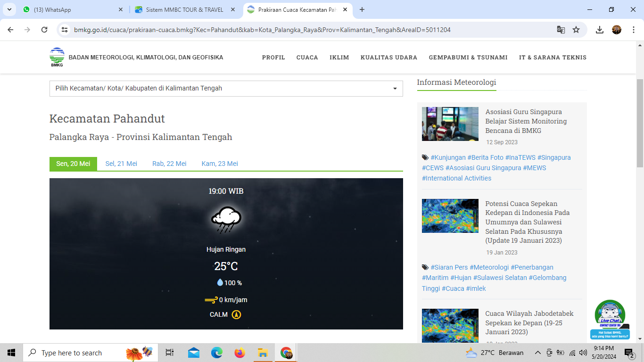The image size is (644, 362).
Task: Click the Chrome icon in taskbar
Action: coord(286,353)
